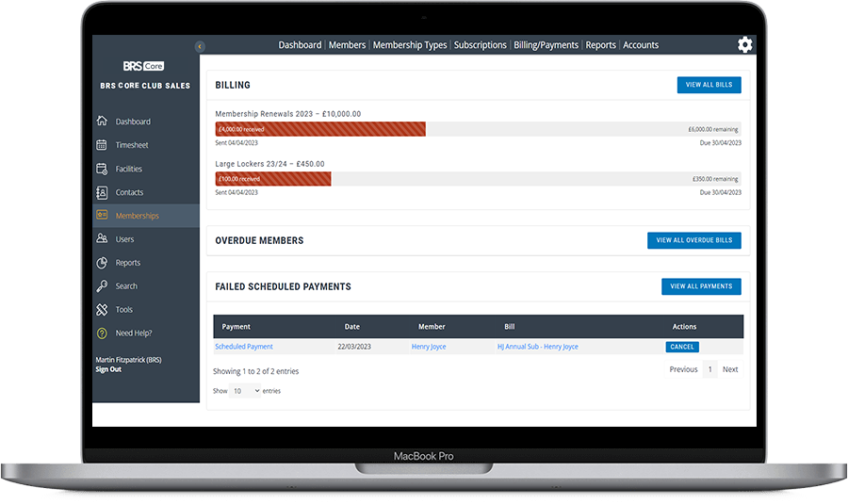Viewport: 848px width, 504px height.
Task: Open HJ Annual Sub - Henry Joyce bill
Action: coord(538,347)
